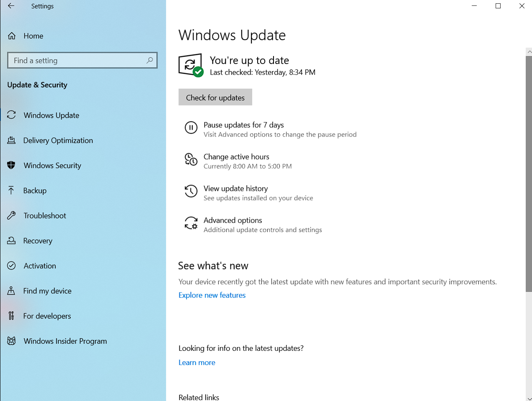Click the Advanced options gear icon

(x=191, y=223)
